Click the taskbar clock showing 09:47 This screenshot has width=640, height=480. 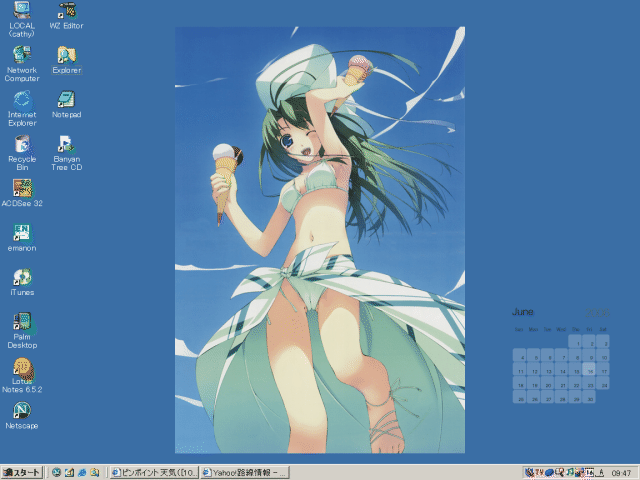click(x=621, y=472)
